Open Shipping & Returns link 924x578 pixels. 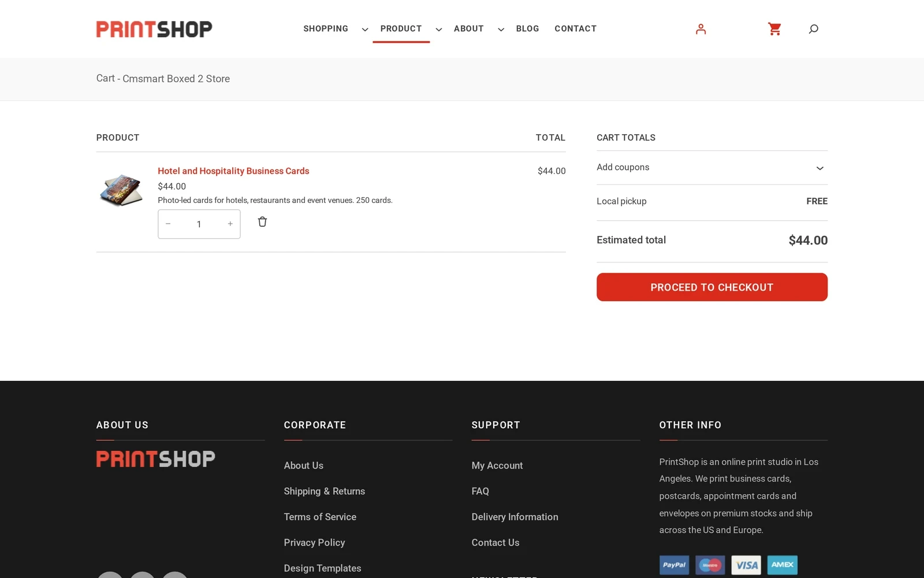[324, 491]
